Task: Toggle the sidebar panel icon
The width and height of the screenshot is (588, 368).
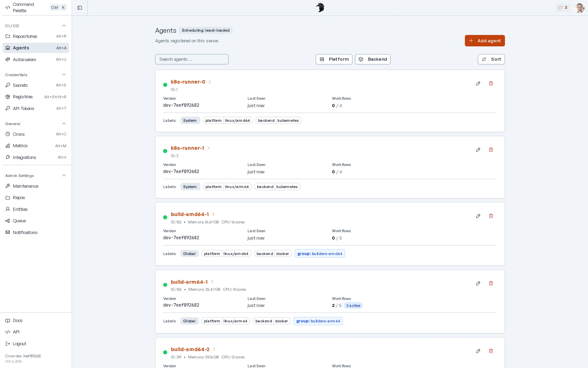Action: click(x=80, y=8)
